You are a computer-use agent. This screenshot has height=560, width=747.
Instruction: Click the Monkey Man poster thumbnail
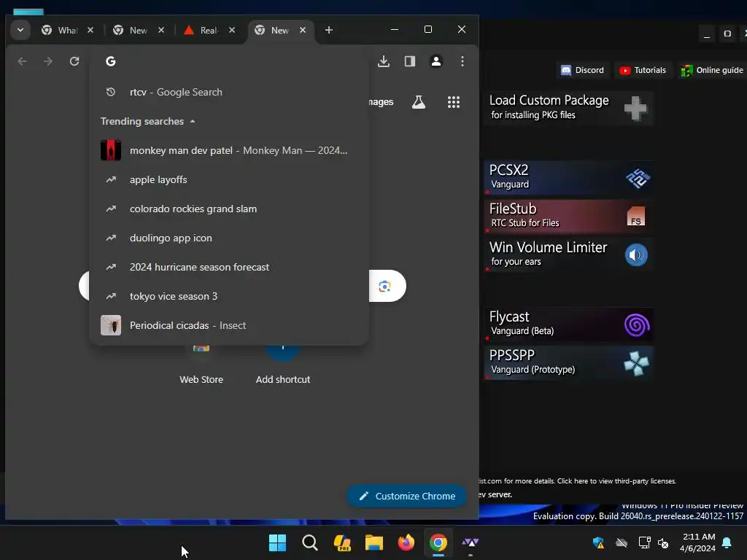point(111,150)
